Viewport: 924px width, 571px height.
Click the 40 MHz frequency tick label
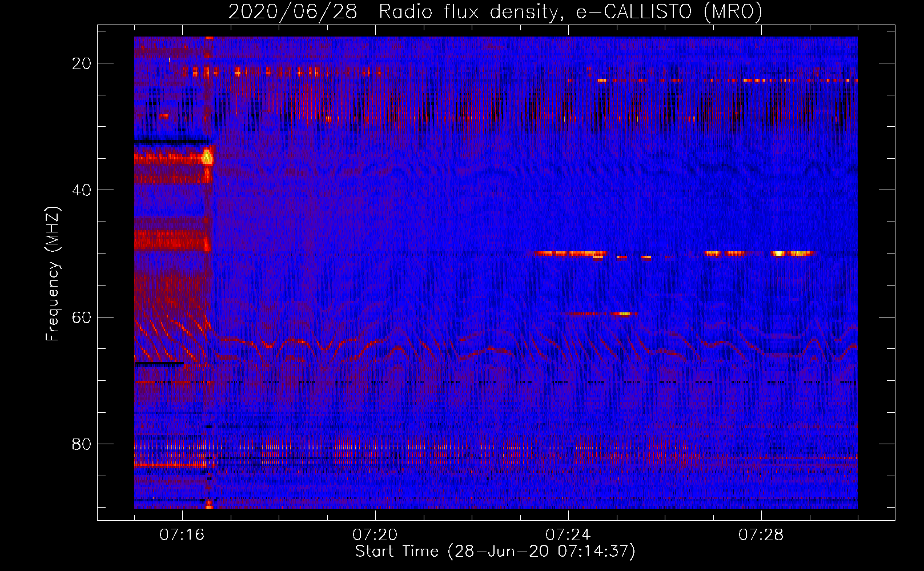coord(82,190)
